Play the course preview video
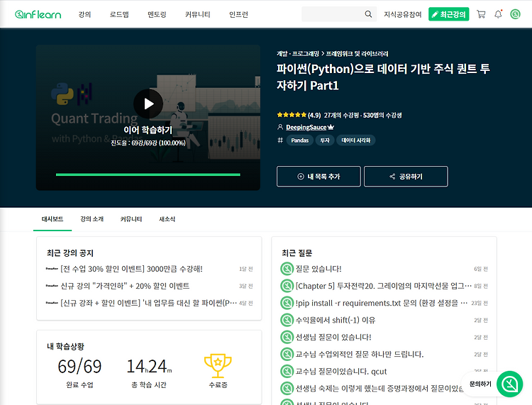Screen dimensions: 532x405 148,104
